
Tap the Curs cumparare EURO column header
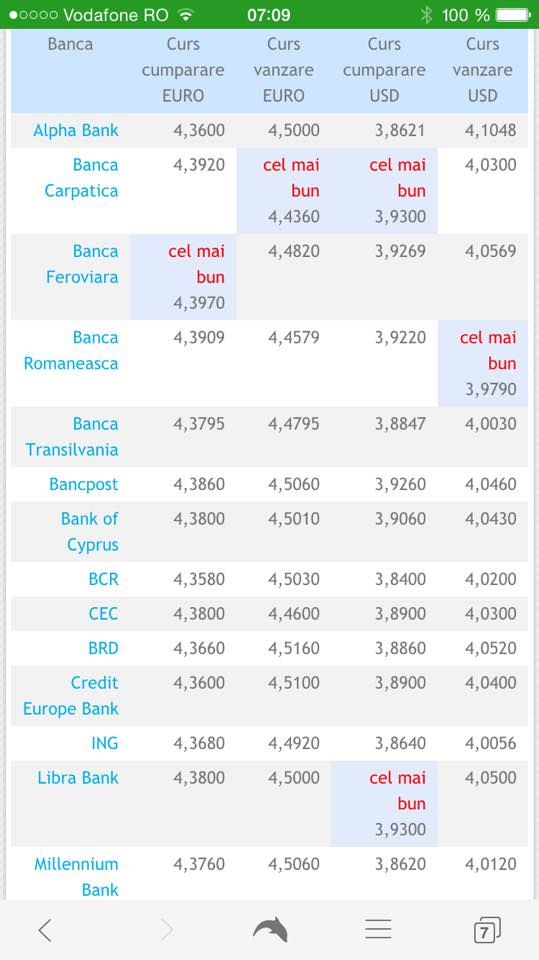coord(183,70)
